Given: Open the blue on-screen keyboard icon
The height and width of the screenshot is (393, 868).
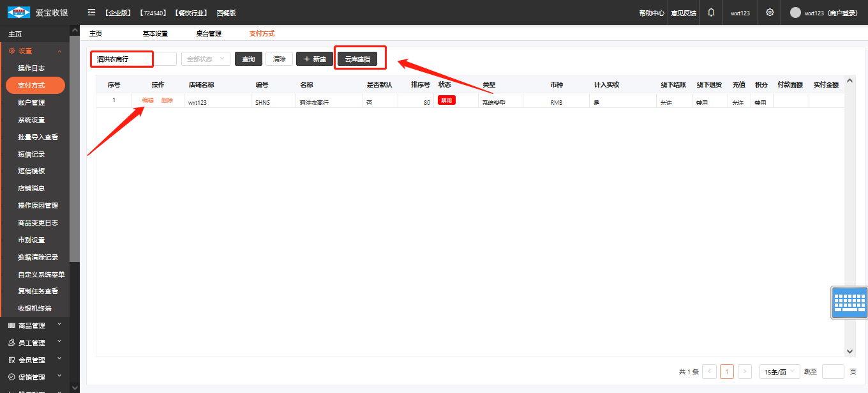Looking at the screenshot, I should click(x=849, y=302).
